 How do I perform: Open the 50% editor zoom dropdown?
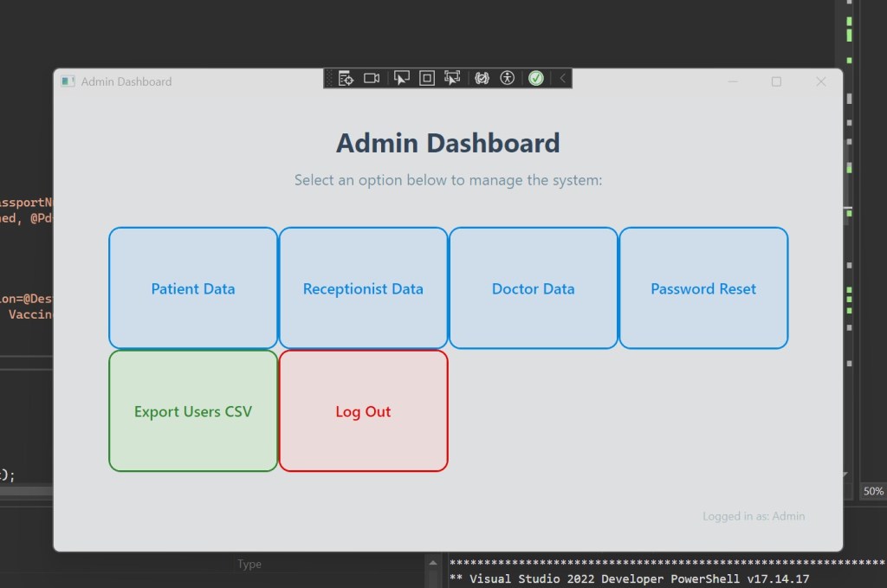click(873, 491)
